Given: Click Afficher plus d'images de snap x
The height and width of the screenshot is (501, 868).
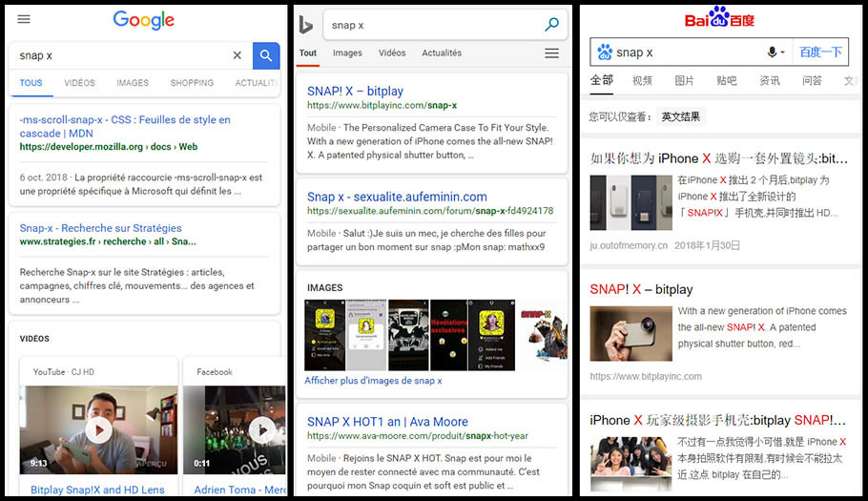Looking at the screenshot, I should 373,381.
